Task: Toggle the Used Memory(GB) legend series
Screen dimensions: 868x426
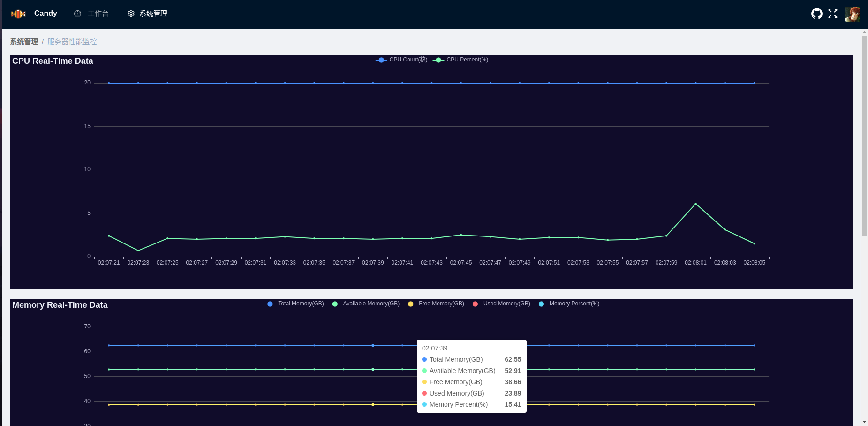Action: [500, 304]
